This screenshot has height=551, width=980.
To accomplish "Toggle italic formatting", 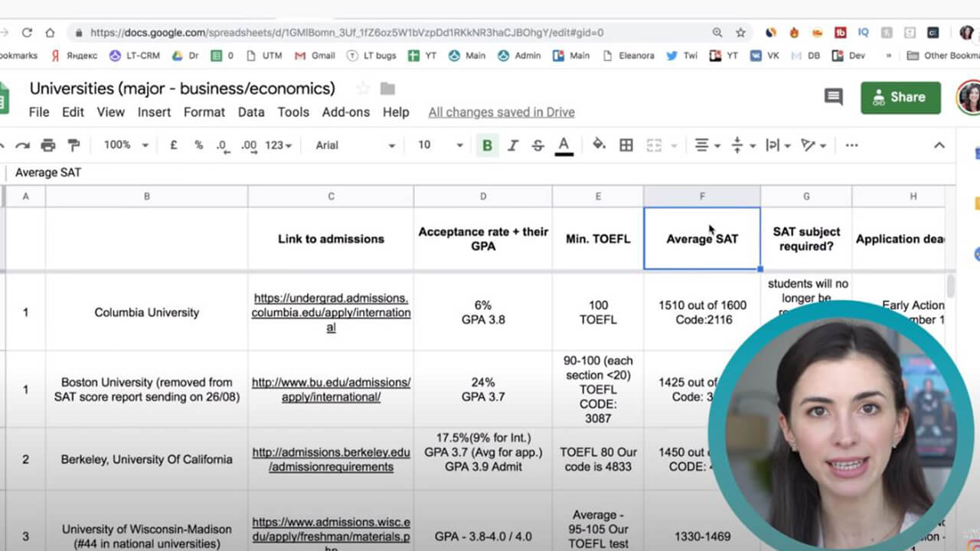I will click(512, 145).
